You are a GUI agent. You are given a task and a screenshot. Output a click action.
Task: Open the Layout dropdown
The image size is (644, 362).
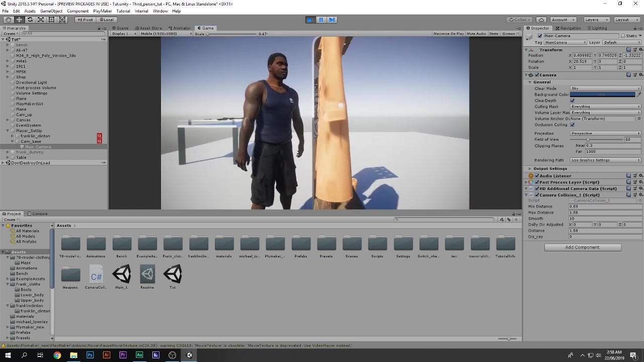pyautogui.click(x=625, y=20)
